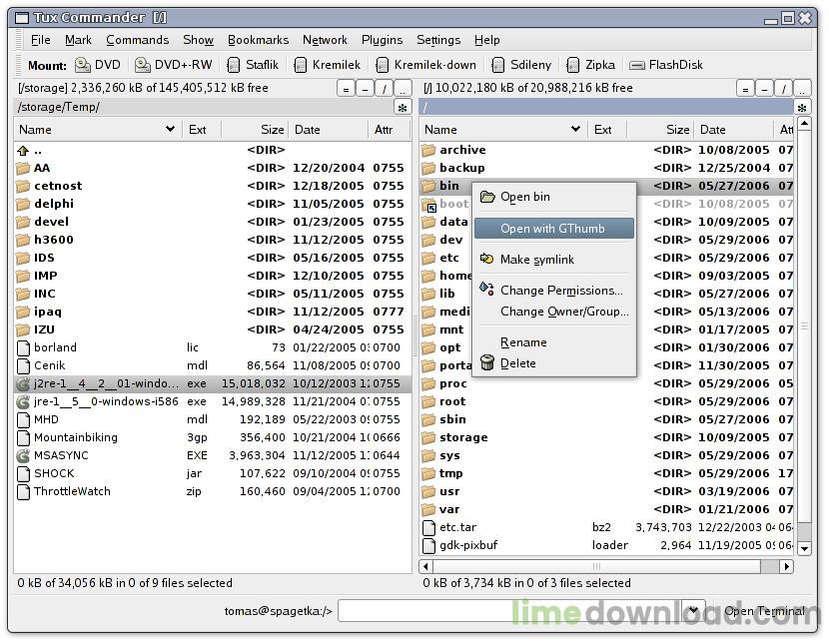Choose Delete in the context menu
The height and width of the screenshot is (644, 829).
(x=517, y=363)
